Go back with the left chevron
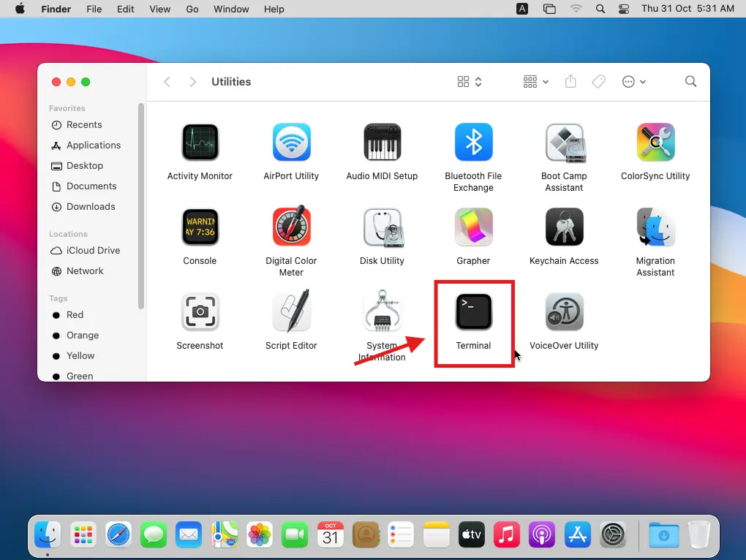 point(167,82)
